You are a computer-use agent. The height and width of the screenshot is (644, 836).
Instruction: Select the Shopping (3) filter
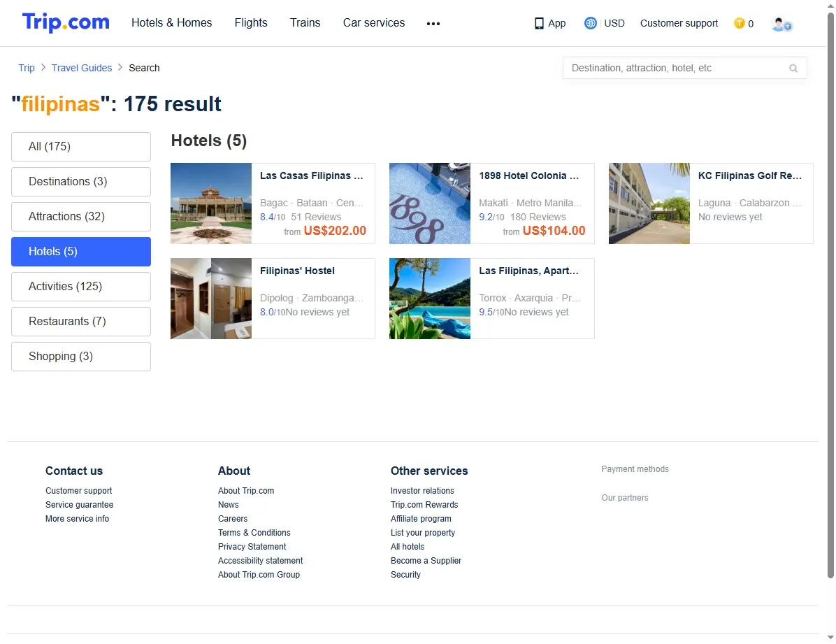81,357
